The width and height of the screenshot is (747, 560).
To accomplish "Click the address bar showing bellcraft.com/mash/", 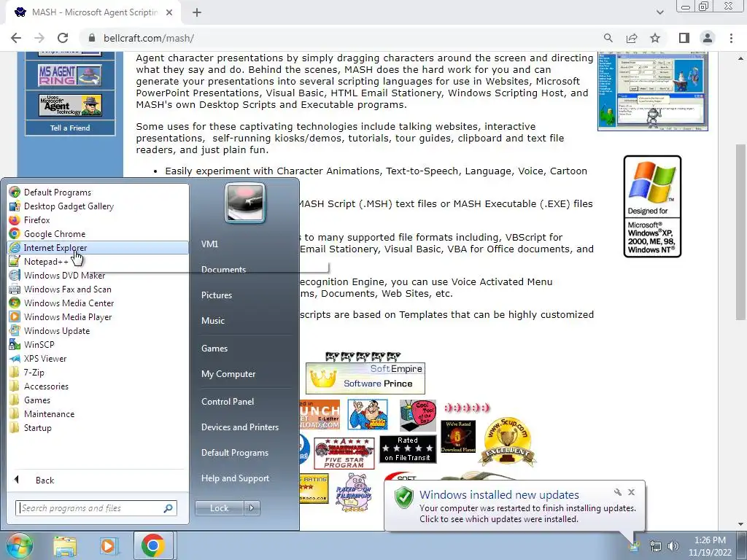I will [x=149, y=38].
